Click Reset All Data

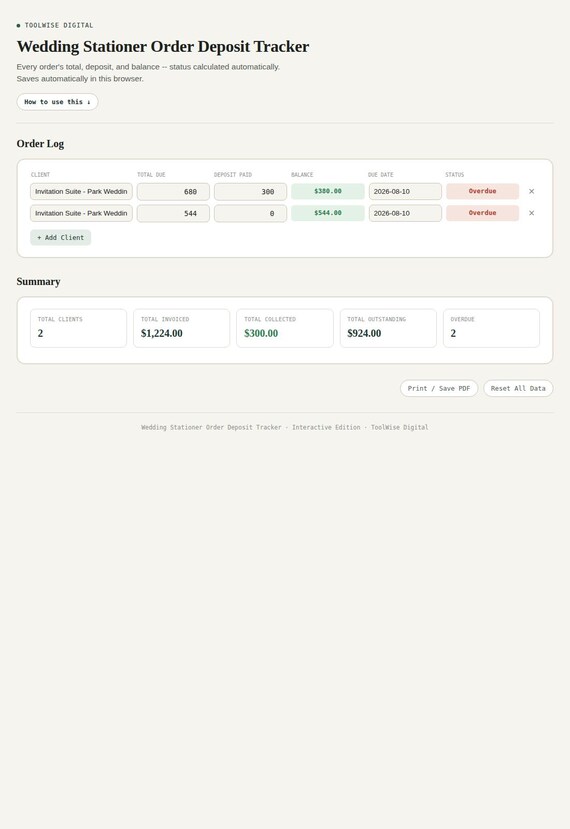pos(518,388)
